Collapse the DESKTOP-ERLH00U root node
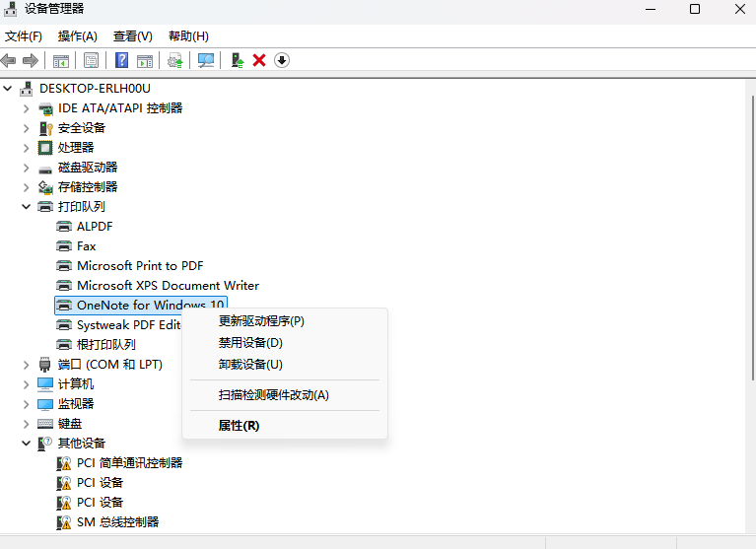Image resolution: width=756 pixels, height=549 pixels. 8,88
